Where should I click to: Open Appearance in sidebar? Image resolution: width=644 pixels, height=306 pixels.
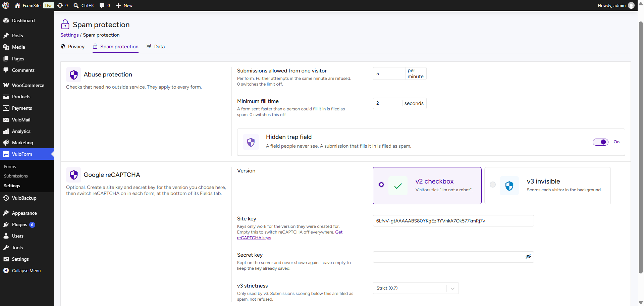point(27,213)
